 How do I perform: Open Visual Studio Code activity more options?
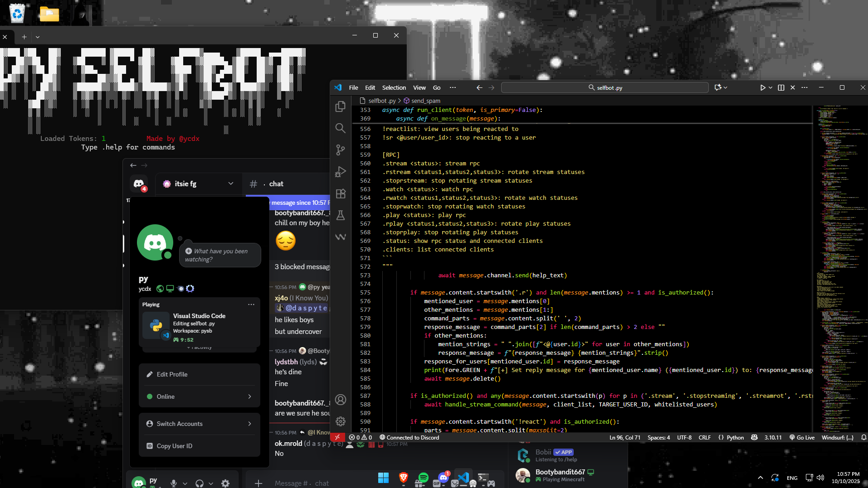point(251,304)
